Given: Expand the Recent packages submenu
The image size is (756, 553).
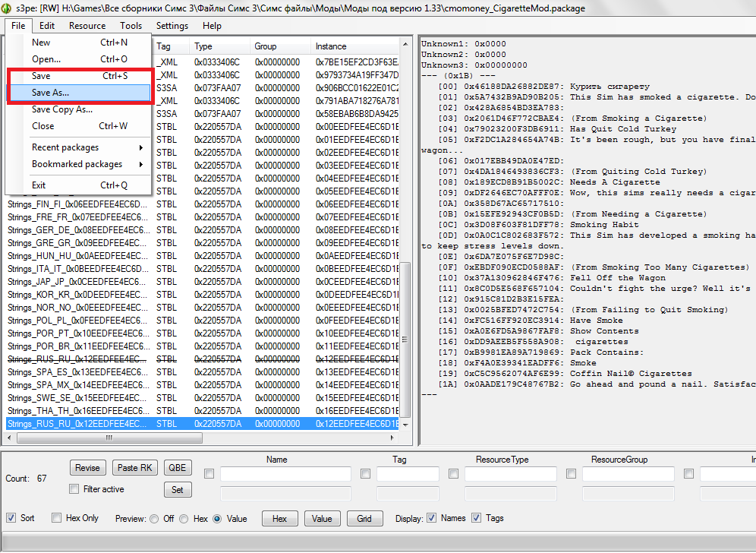Looking at the screenshot, I should (65, 147).
